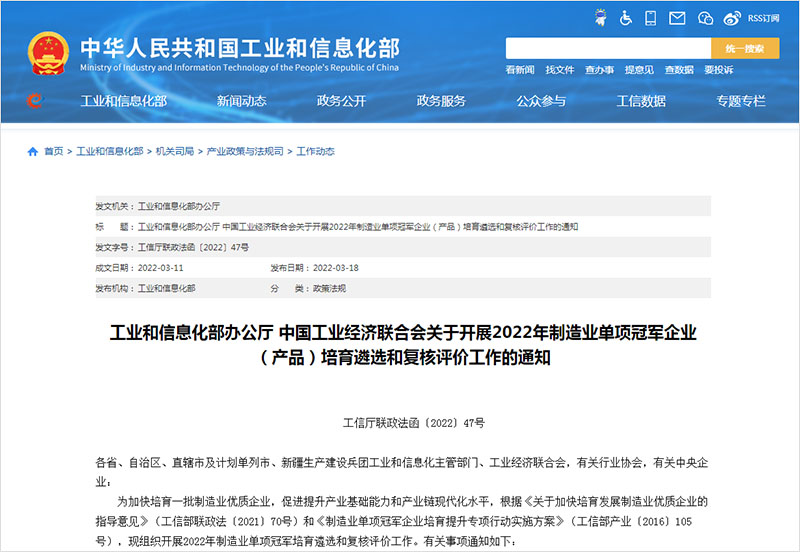This screenshot has width=800, height=552.
Task: Click the robot assistant mascot icon
Action: coord(599,17)
